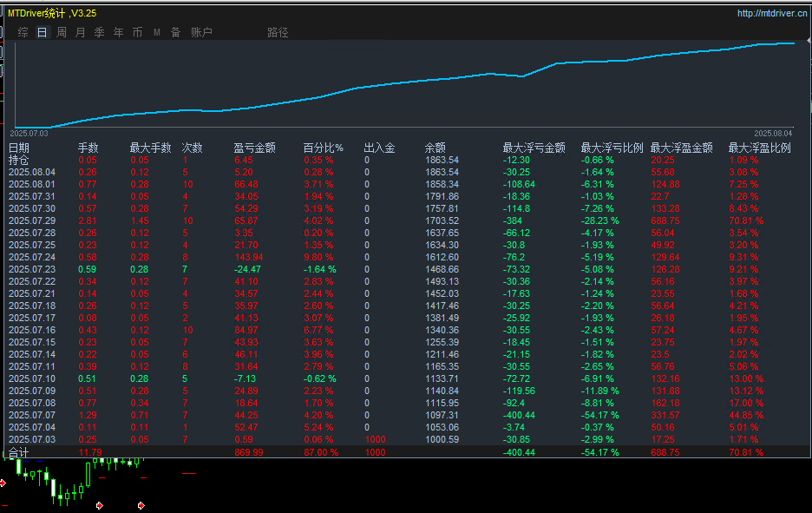Click the 87.00 % total percentage
The width and height of the screenshot is (812, 513).
(321, 452)
